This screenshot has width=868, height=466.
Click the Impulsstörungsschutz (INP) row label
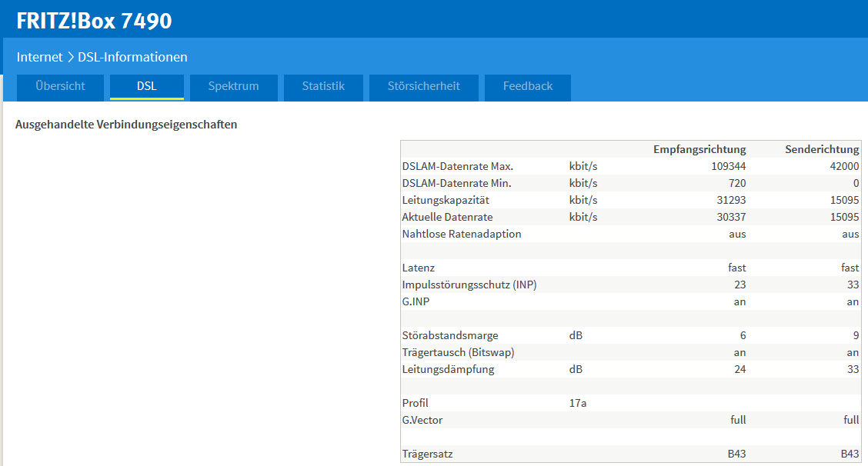point(469,285)
